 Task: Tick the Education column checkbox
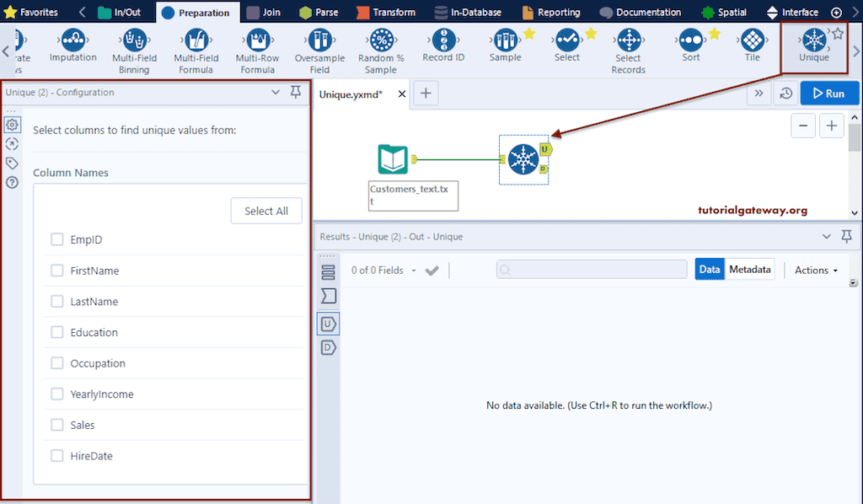(x=56, y=332)
